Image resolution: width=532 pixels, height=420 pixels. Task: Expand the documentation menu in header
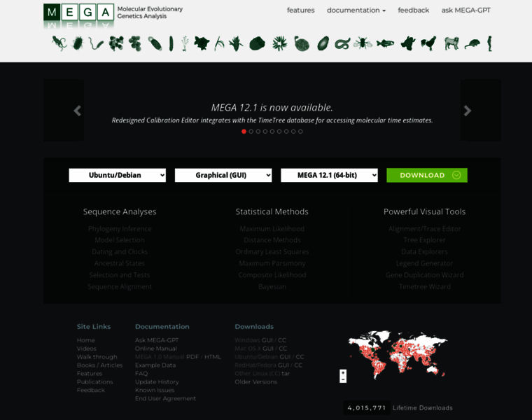click(356, 10)
